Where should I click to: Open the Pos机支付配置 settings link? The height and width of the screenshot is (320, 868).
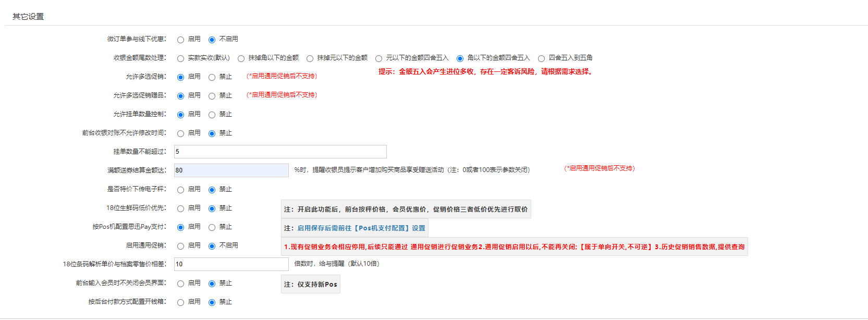point(361,228)
